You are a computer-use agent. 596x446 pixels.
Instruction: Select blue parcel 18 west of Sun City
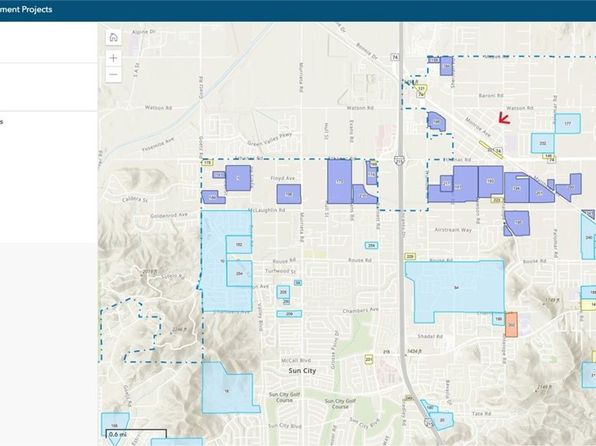227,390
